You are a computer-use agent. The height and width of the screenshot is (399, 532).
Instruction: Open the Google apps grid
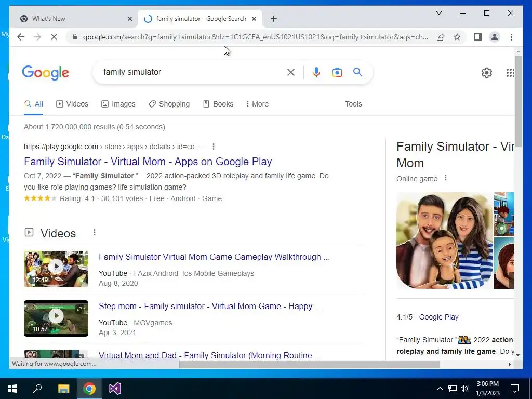pos(510,72)
